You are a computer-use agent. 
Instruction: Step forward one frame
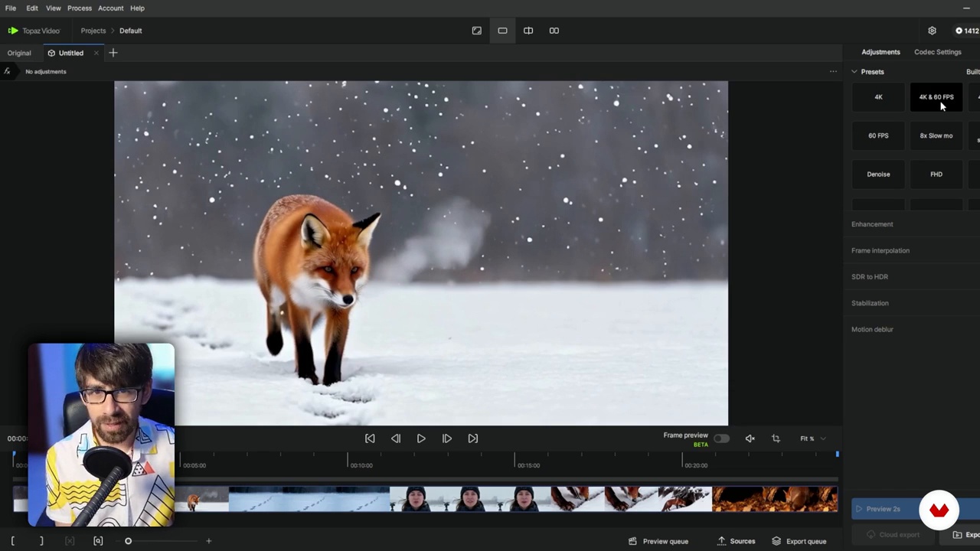click(x=447, y=439)
